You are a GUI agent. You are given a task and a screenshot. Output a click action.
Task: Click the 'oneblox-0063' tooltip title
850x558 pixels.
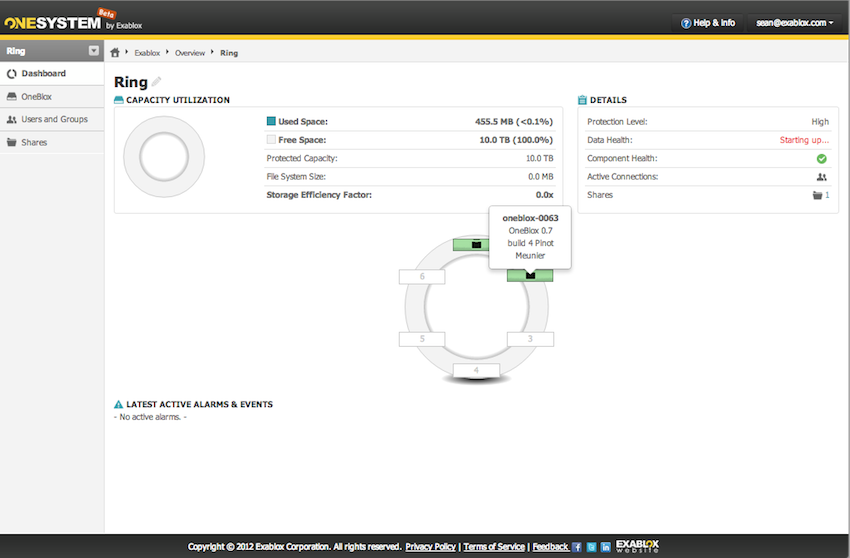coord(530,218)
